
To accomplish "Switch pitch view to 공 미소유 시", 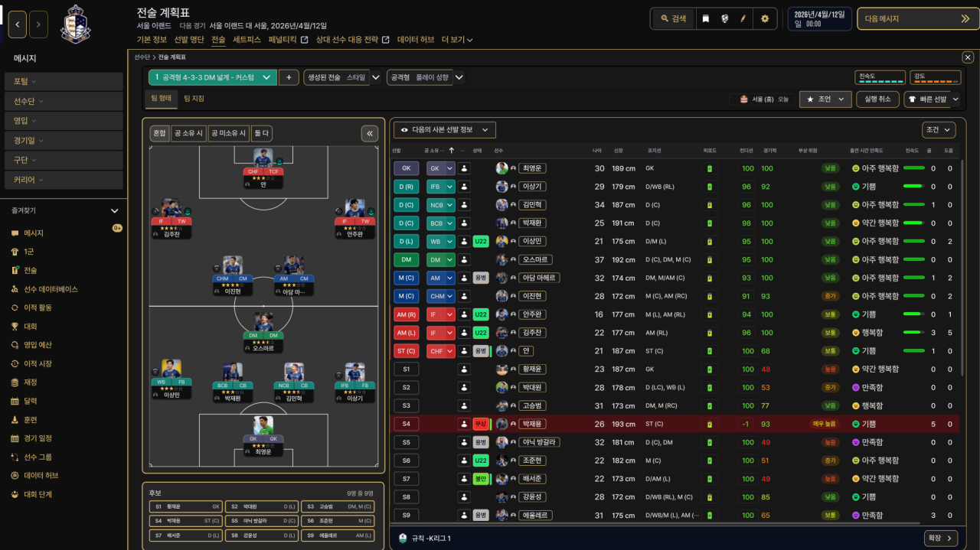I will click(229, 134).
